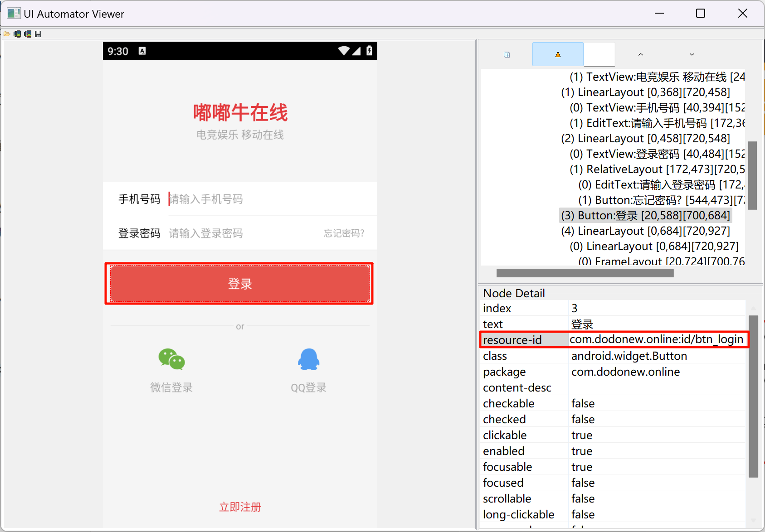
Task: Click the WeChat login icon in preview
Action: tap(171, 359)
